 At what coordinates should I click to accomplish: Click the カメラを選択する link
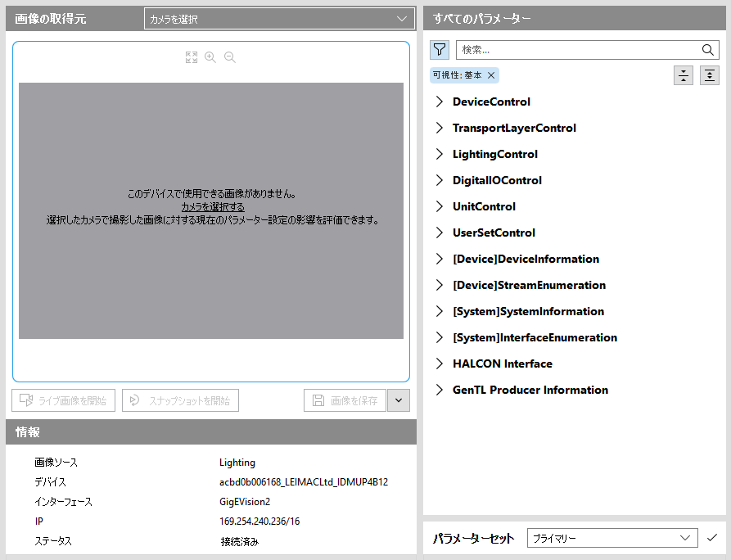pos(213,207)
